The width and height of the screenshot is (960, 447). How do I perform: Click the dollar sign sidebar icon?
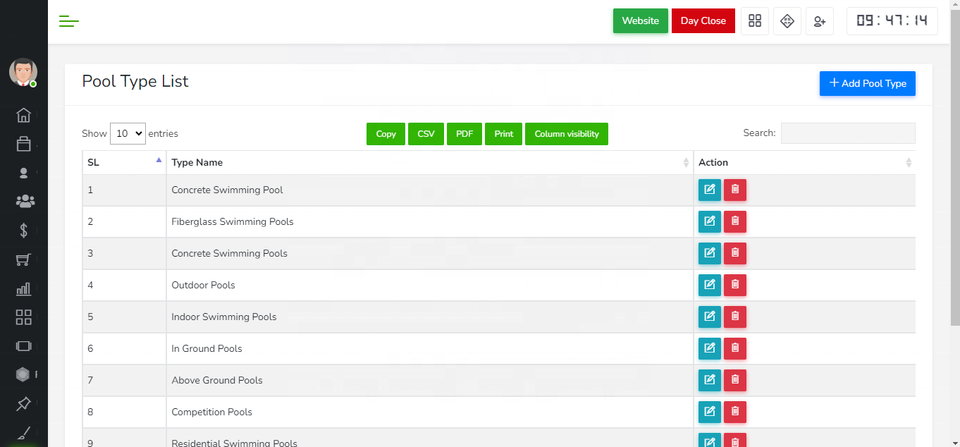(24, 231)
